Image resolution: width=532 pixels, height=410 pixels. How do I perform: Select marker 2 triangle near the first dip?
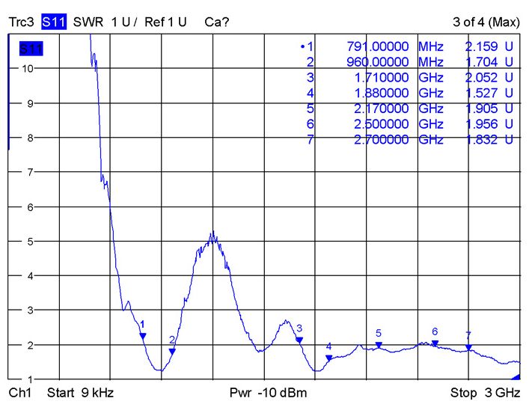point(172,351)
